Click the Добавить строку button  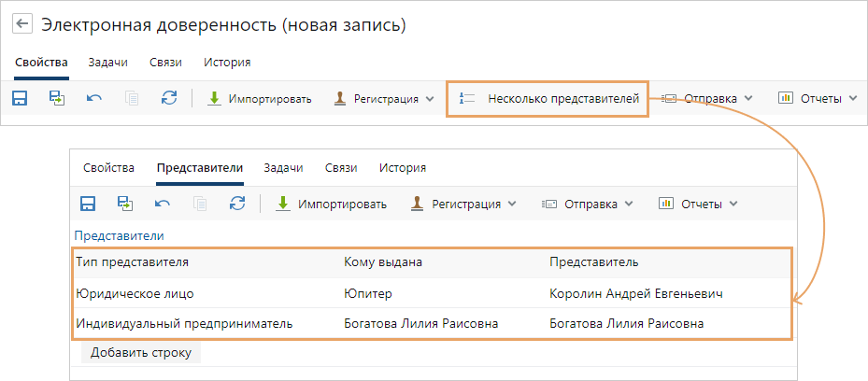[141, 353]
